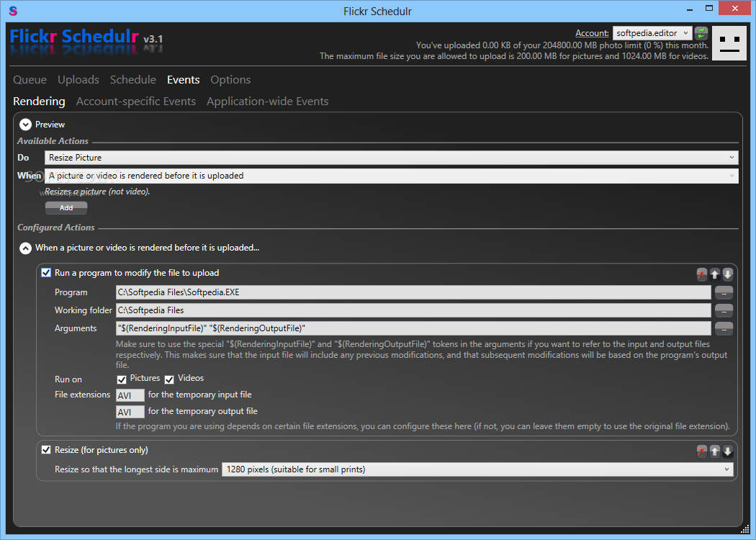This screenshot has height=540, width=756.
Task: Click into the Program path field
Action: point(413,292)
